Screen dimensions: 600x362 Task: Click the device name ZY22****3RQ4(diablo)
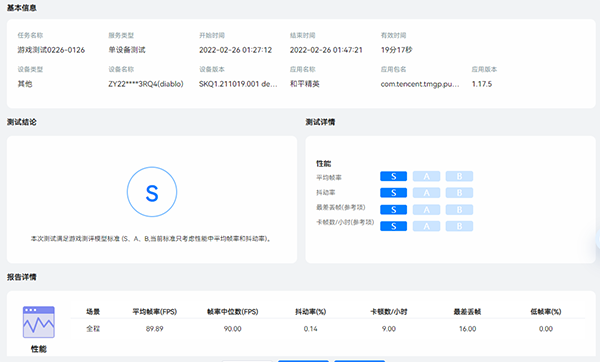tap(146, 84)
